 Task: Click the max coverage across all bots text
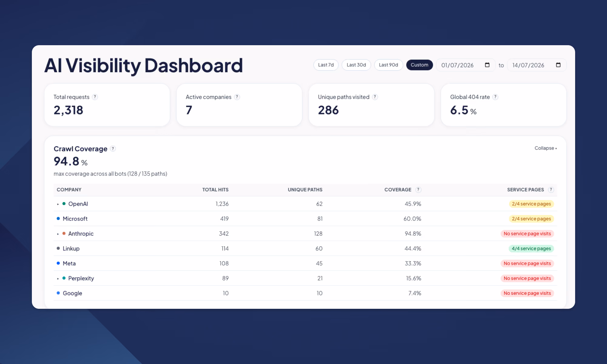pyautogui.click(x=110, y=174)
